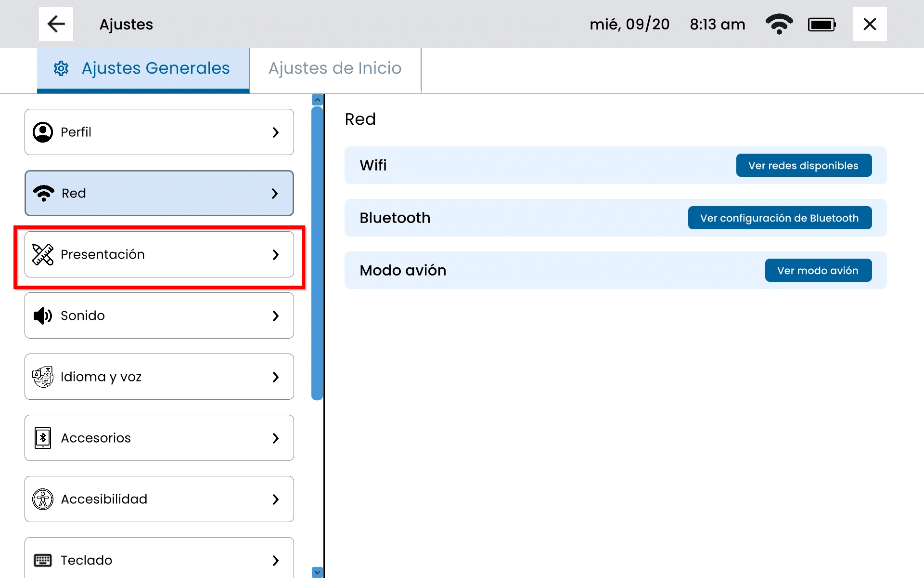Viewport: 924px width, 578px height.
Task: Expand Sonido using the right chevron
Action: [275, 315]
